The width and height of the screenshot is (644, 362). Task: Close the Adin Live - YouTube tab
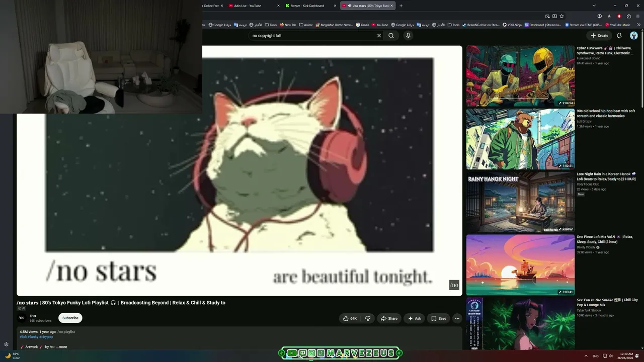pyautogui.click(x=278, y=6)
